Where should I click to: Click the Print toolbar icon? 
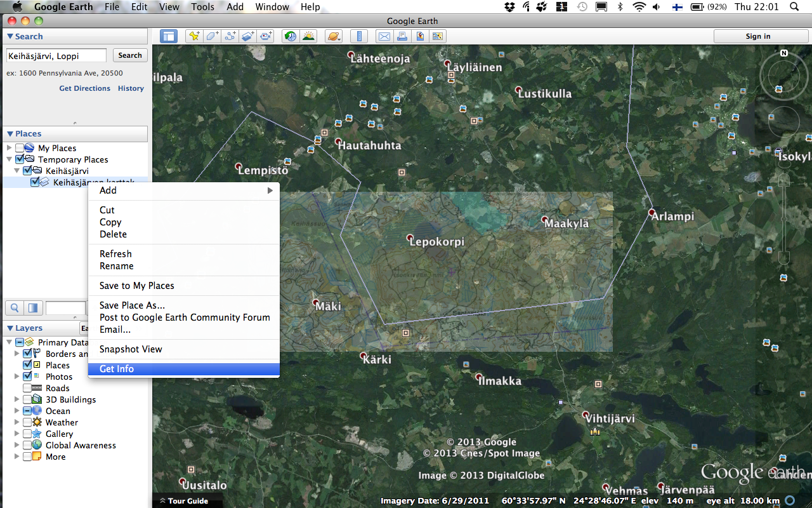[x=402, y=36]
